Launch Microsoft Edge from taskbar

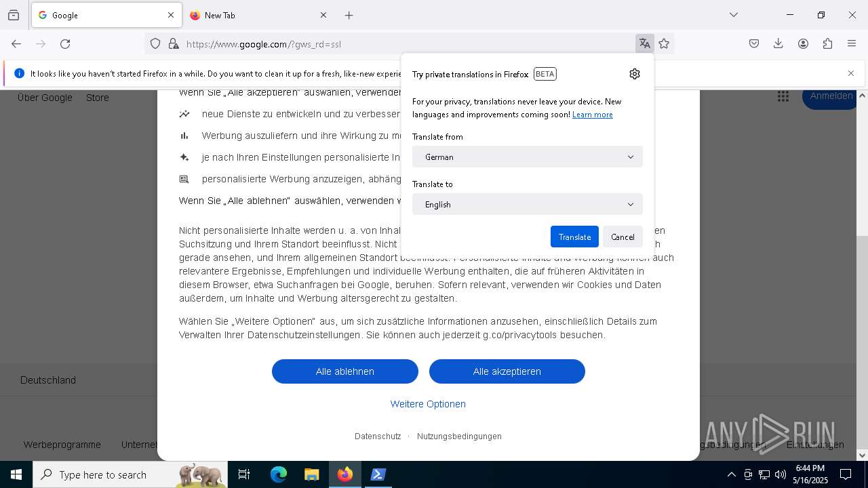(279, 474)
